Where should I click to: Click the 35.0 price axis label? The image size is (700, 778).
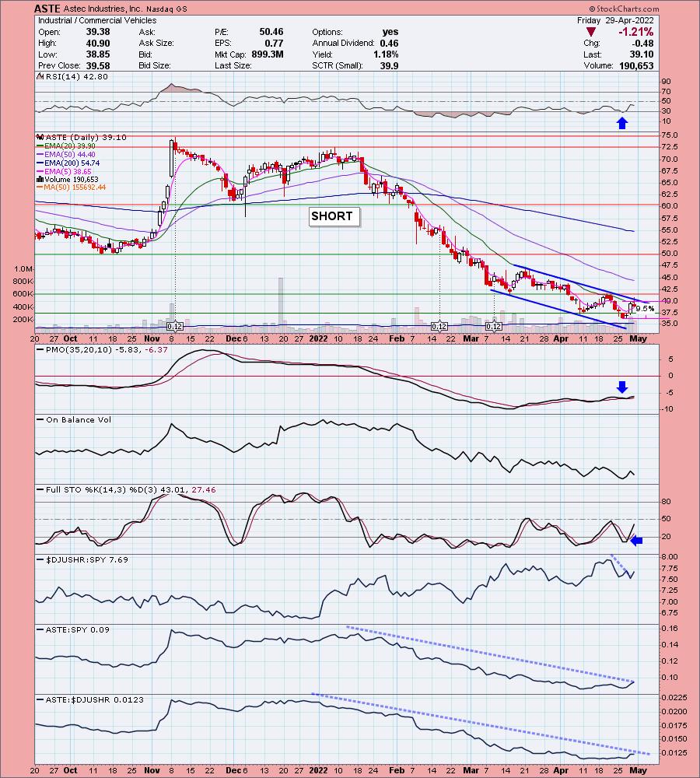pos(669,324)
